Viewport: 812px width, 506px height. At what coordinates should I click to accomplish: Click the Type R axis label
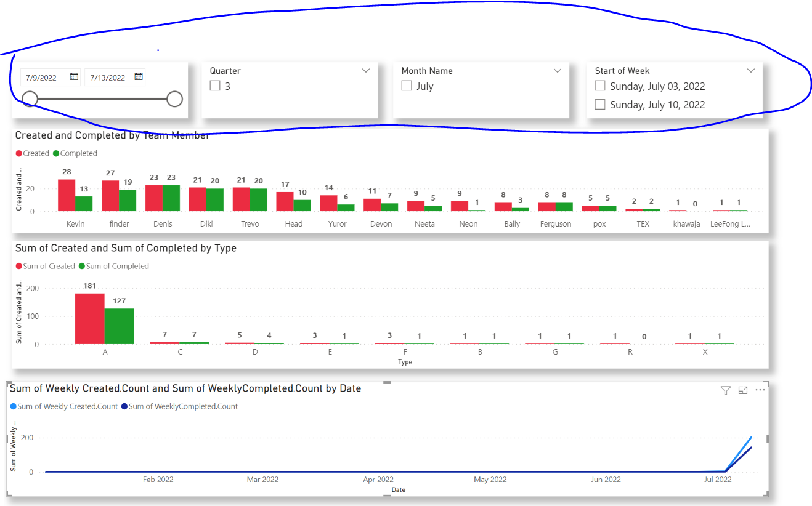[630, 353]
